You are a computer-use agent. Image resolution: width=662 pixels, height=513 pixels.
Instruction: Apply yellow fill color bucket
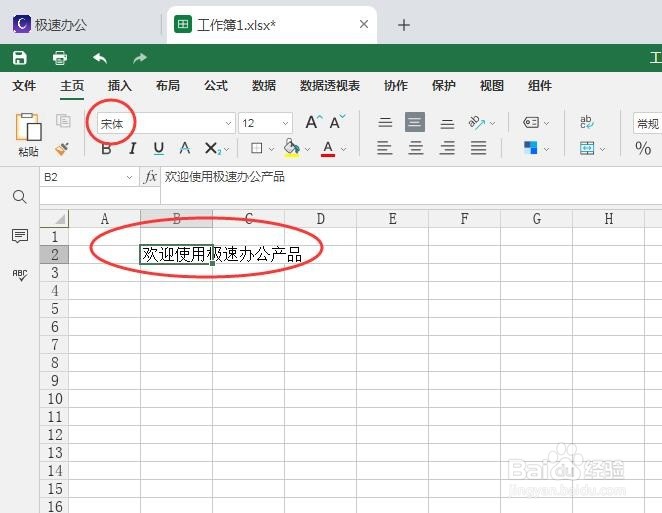(x=292, y=148)
